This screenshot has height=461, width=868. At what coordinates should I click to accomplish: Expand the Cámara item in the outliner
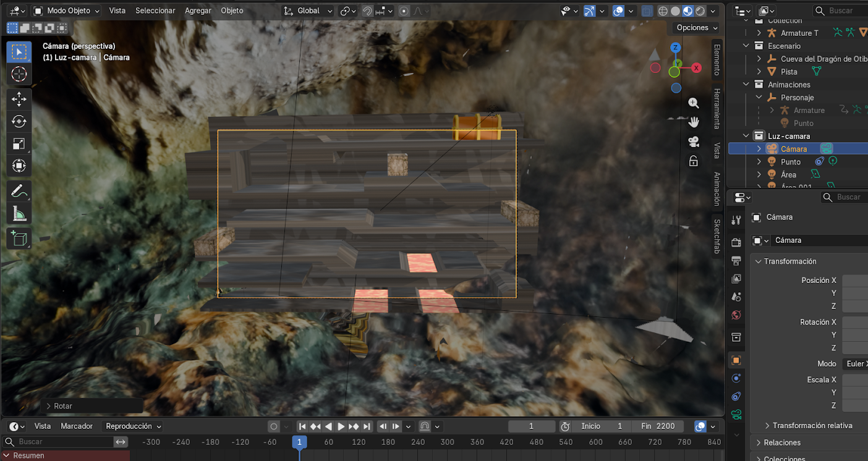pyautogui.click(x=759, y=149)
